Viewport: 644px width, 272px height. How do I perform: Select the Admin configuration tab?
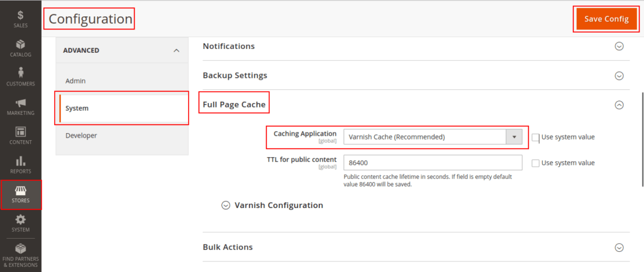75,81
